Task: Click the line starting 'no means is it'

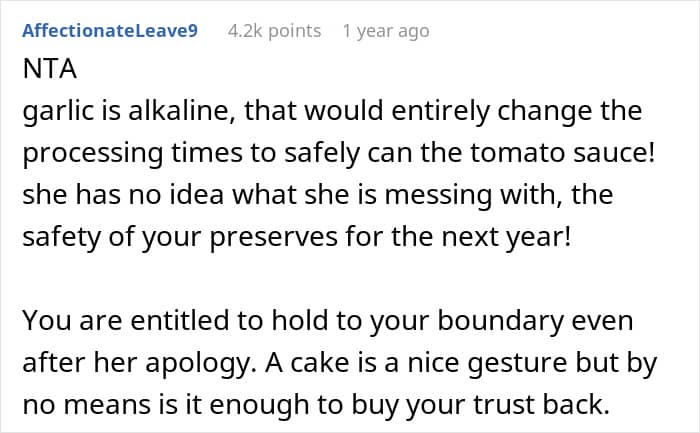Action: coord(316,405)
